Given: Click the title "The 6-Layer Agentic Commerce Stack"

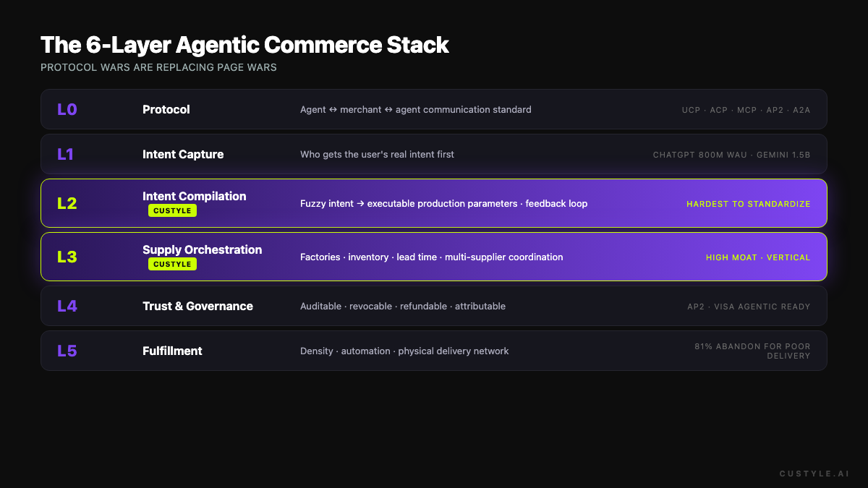Looking at the screenshot, I should click(x=244, y=45).
